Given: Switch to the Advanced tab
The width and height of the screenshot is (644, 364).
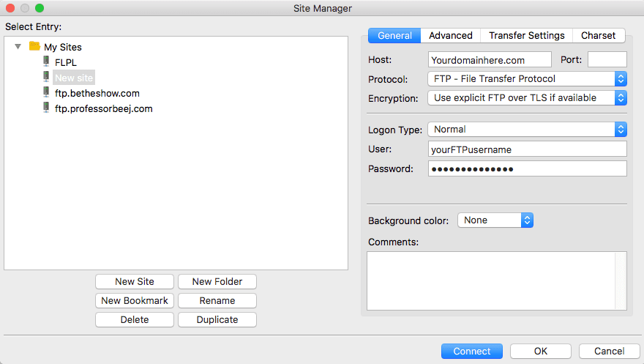Looking at the screenshot, I should (451, 35).
